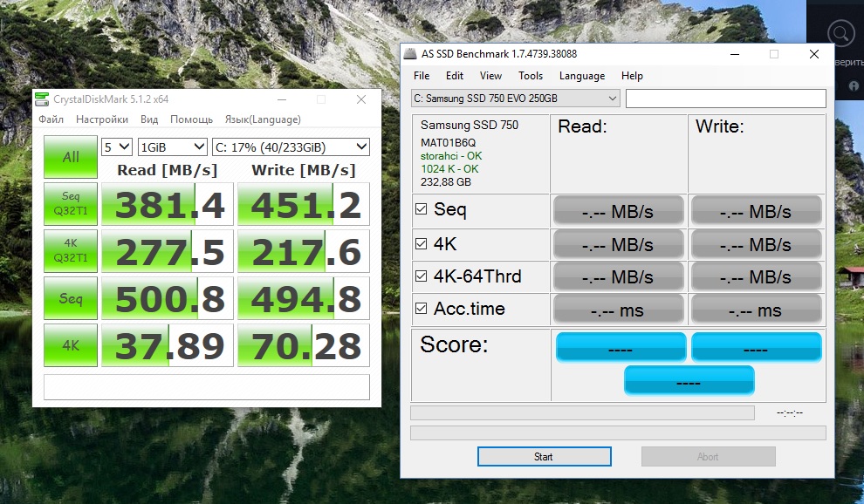
Task: Open the test count dropdown showing 5
Action: pyautogui.click(x=117, y=147)
